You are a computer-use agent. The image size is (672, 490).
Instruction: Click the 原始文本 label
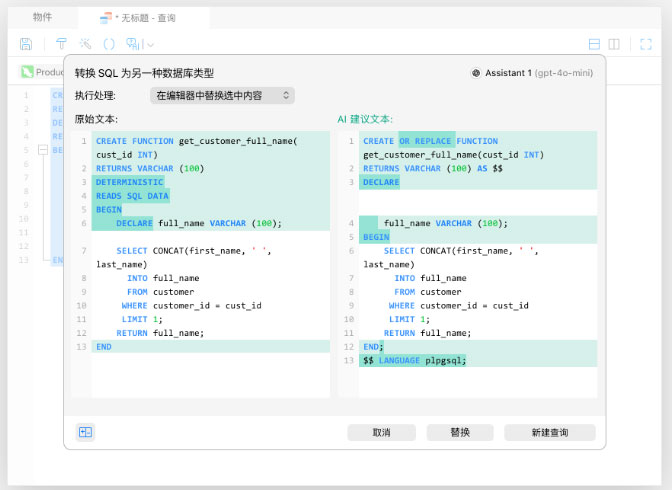coord(96,119)
